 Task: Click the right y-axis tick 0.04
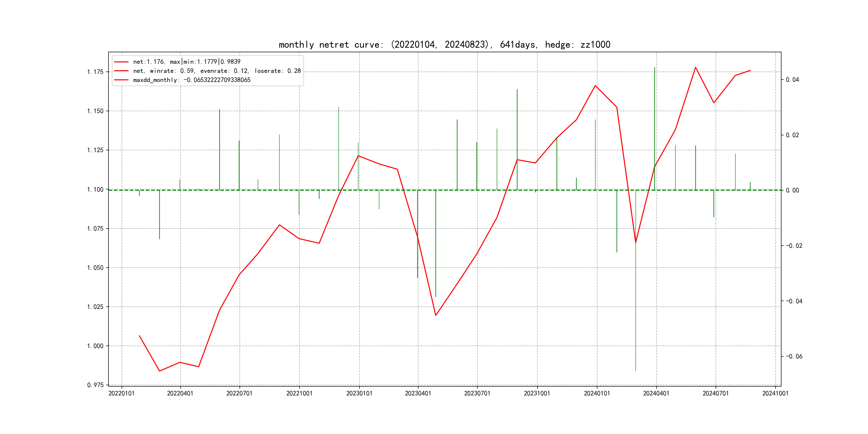[792, 80]
